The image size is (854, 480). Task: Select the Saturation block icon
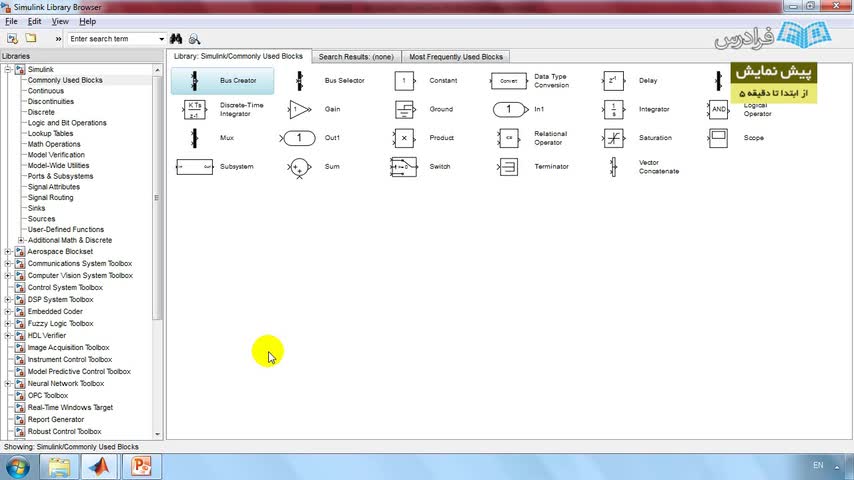tap(614, 138)
